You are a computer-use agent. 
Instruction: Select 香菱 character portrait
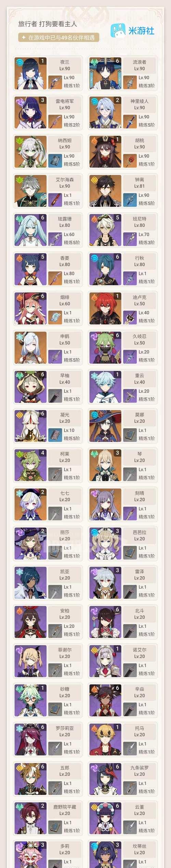31,269
